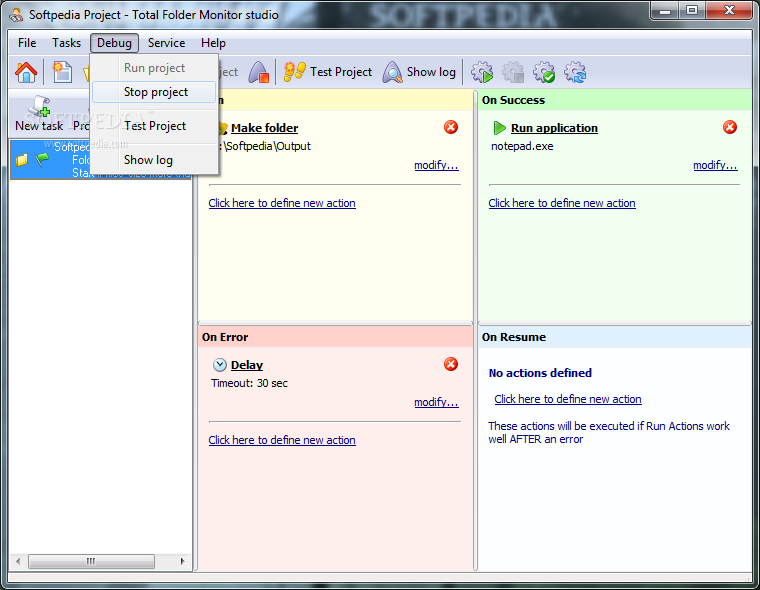Click the On Success panel header
Viewport: 760px width, 590px height.
tap(615, 100)
